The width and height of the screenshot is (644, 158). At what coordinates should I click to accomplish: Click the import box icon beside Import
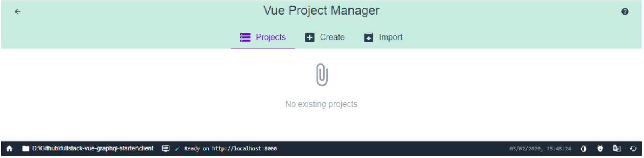pyautogui.click(x=368, y=37)
